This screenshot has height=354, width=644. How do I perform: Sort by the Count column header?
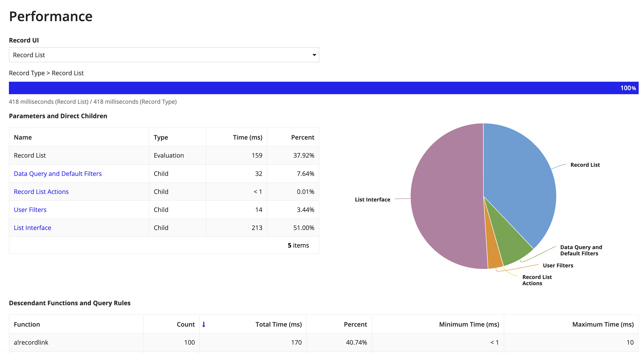click(x=186, y=324)
